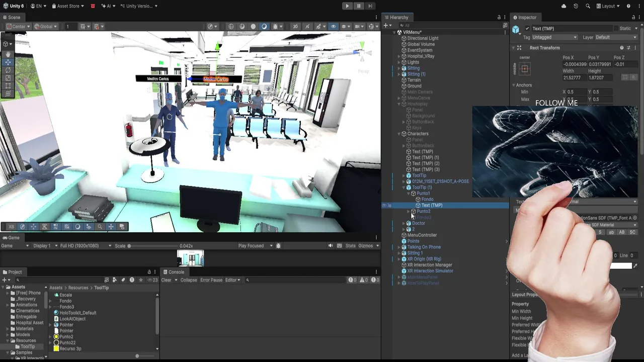
Task: Open the Scene Gizmos globe dropdown
Action: (373, 27)
